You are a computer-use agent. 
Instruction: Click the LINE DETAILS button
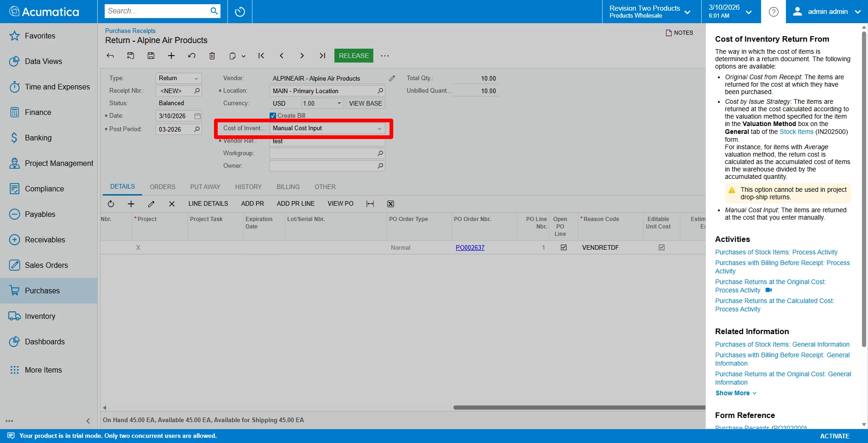click(x=208, y=203)
